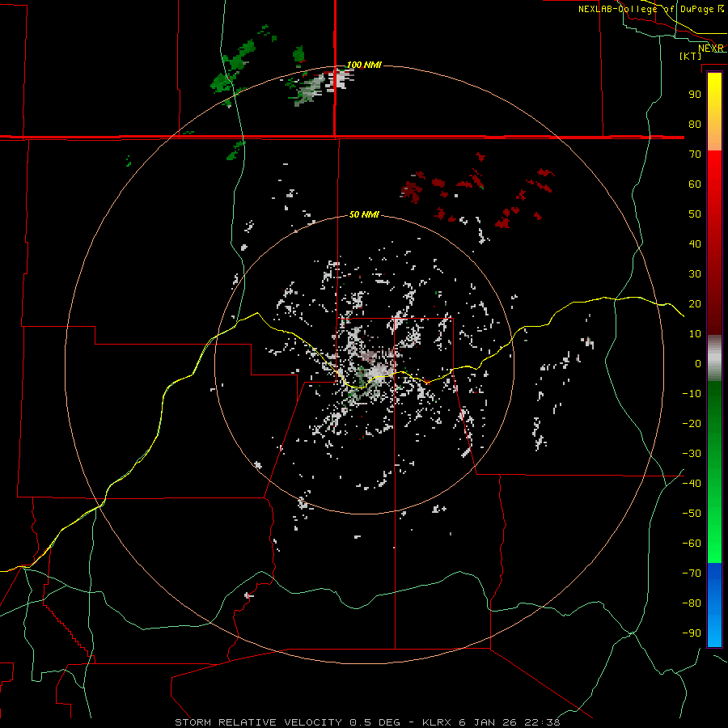Click the "0" scale value

click(698, 363)
